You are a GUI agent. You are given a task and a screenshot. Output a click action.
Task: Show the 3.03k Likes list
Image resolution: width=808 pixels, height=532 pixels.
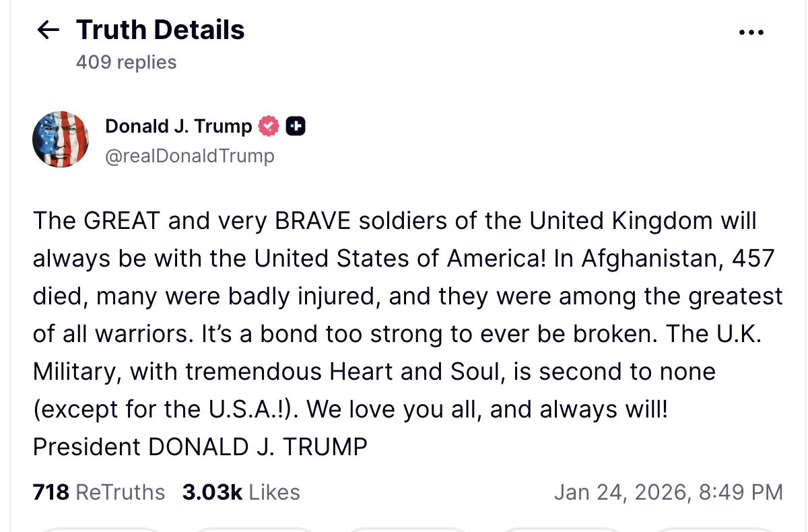pos(241,492)
